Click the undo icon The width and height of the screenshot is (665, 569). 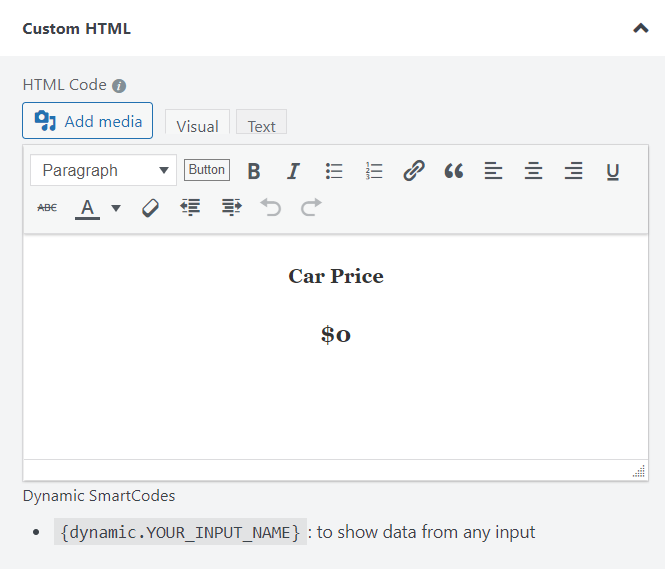point(271,207)
